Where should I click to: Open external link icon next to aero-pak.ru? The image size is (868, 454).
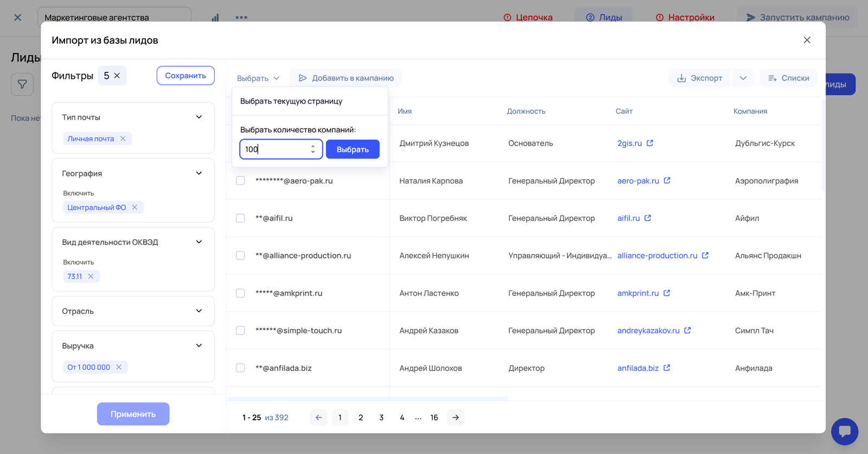667,181
